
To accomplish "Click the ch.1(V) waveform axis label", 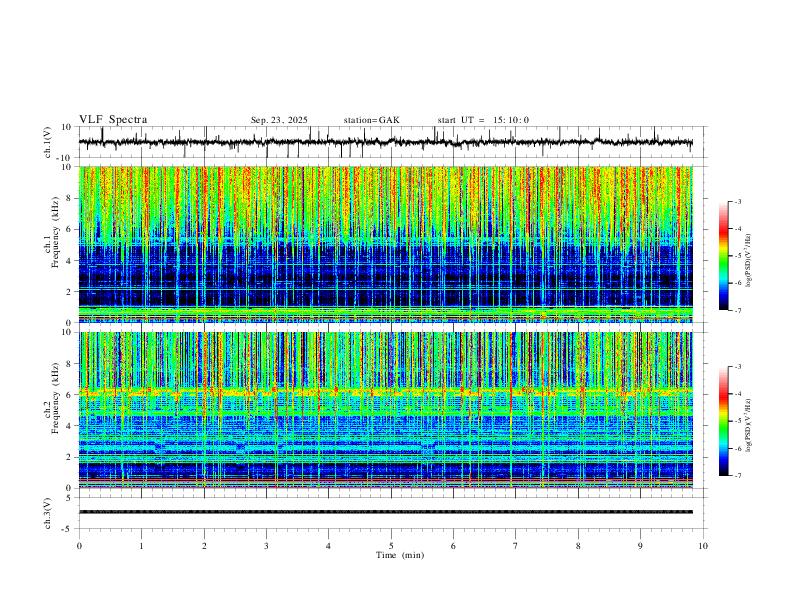I will click(48, 142).
